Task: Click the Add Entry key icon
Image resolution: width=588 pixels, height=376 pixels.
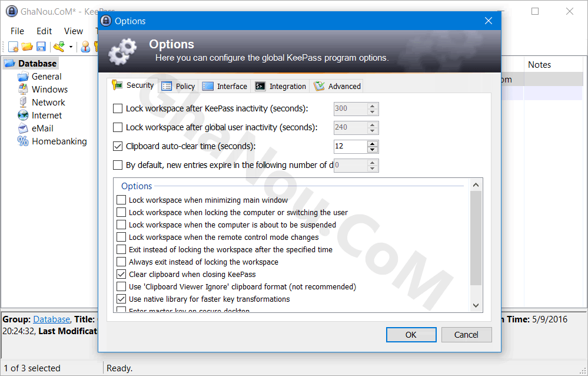Action: click(59, 47)
